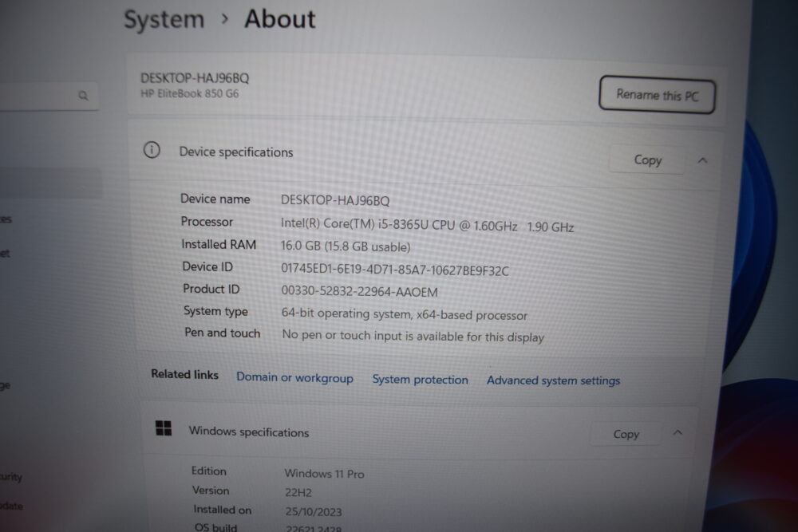This screenshot has width=798, height=532.
Task: Click the Installed RAM label
Action: [x=219, y=245]
